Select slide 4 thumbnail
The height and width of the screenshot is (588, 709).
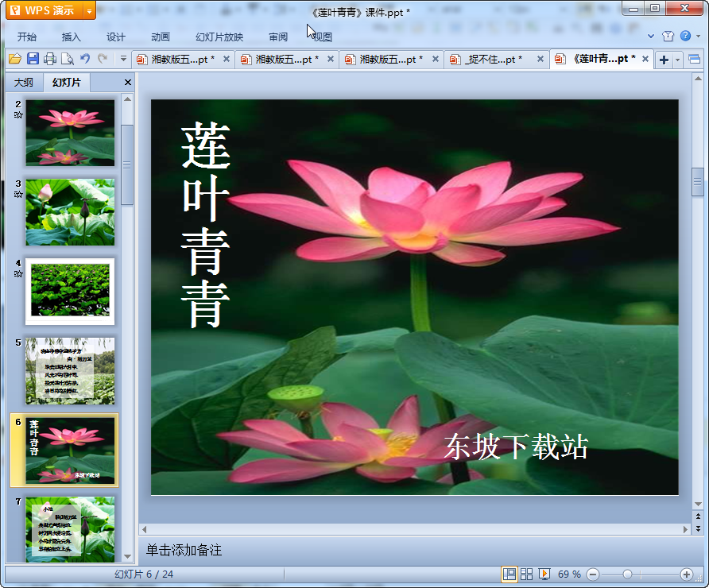click(70, 292)
